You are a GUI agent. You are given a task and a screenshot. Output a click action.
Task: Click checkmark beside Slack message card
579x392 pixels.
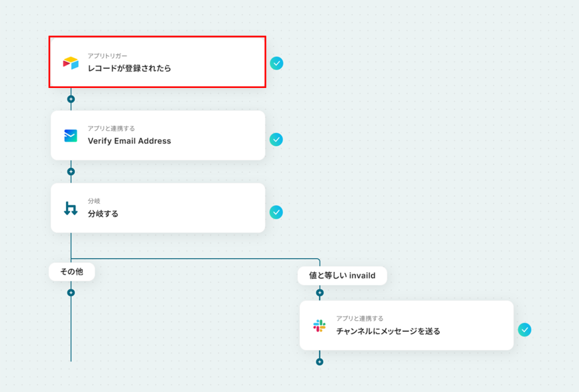(525, 330)
